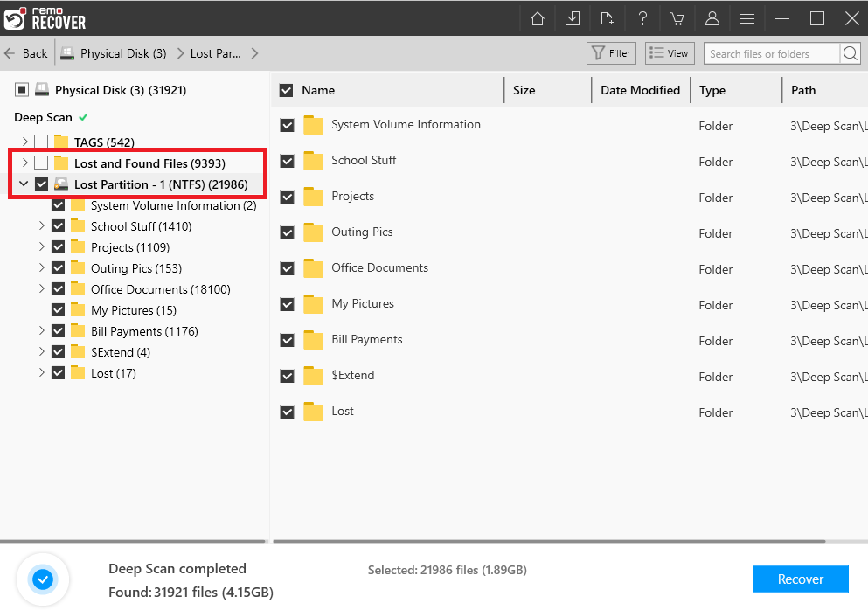Click the load recovery session file icon
This screenshot has width=868, height=610.
(608, 19)
